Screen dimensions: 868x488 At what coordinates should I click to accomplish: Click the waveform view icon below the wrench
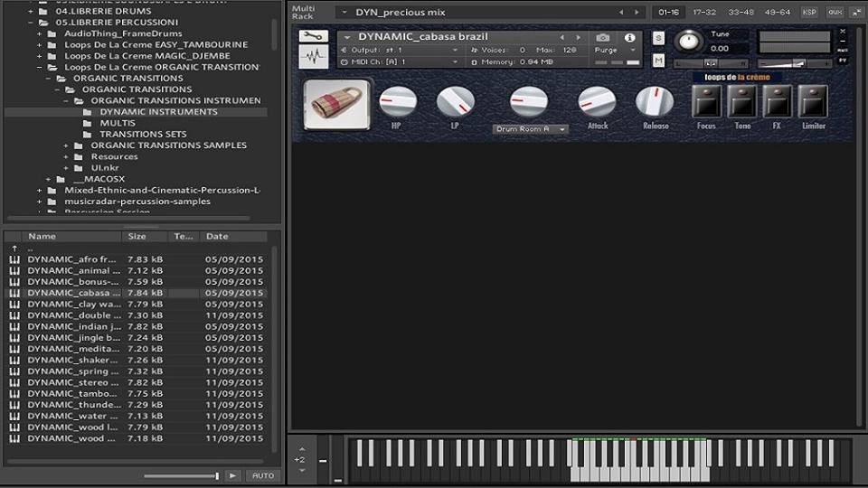tap(313, 57)
